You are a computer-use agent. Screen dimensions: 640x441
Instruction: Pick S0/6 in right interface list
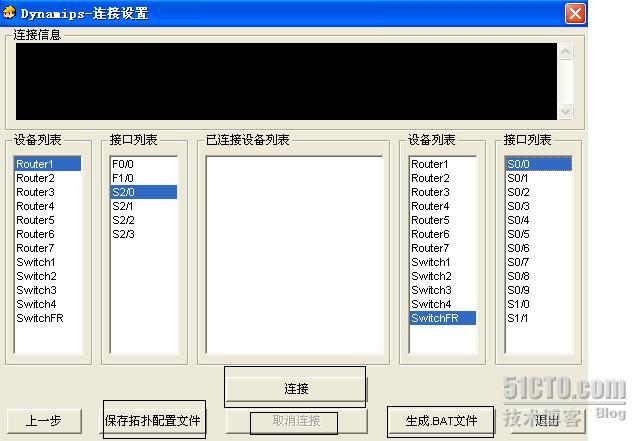coord(539,248)
